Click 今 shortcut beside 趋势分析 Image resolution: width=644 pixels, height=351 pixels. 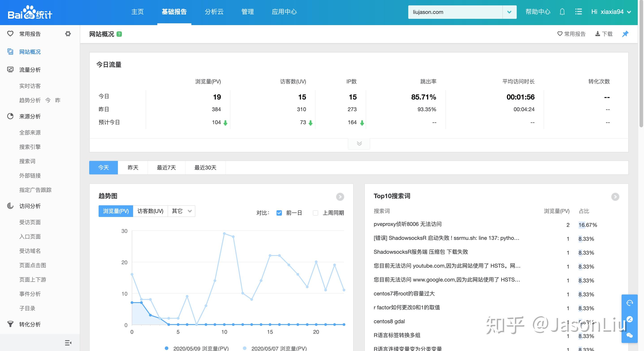(x=48, y=100)
